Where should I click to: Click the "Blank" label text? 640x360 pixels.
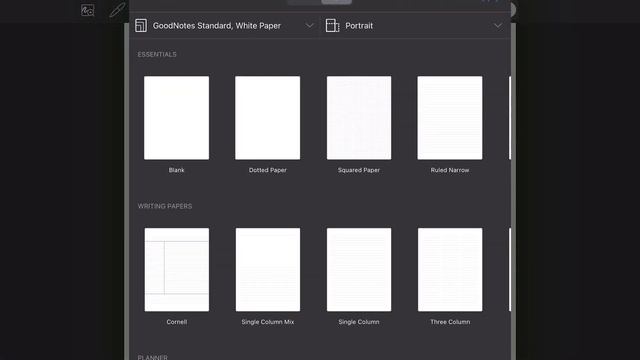pyautogui.click(x=176, y=170)
